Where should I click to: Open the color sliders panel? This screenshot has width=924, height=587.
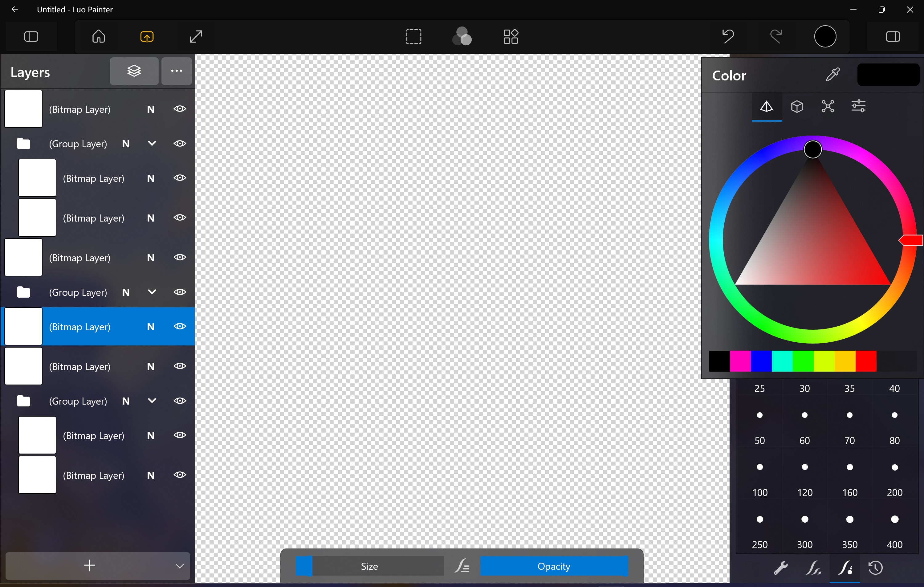859,107
